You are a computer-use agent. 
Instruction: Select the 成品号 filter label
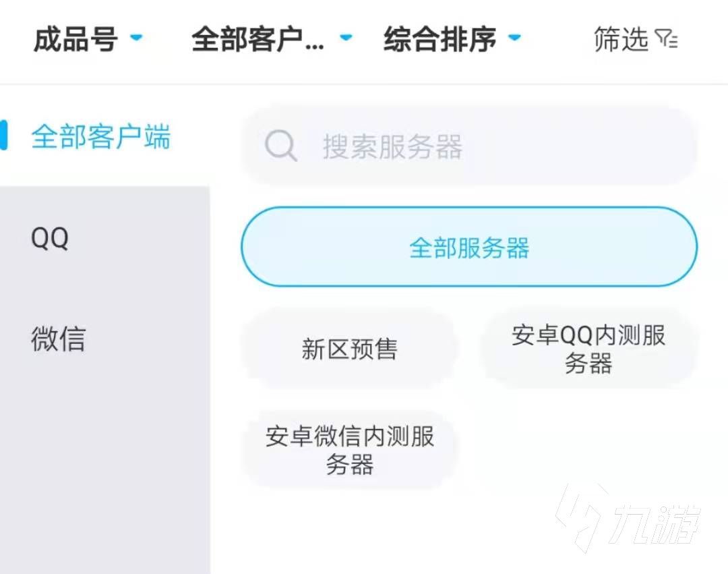point(75,40)
